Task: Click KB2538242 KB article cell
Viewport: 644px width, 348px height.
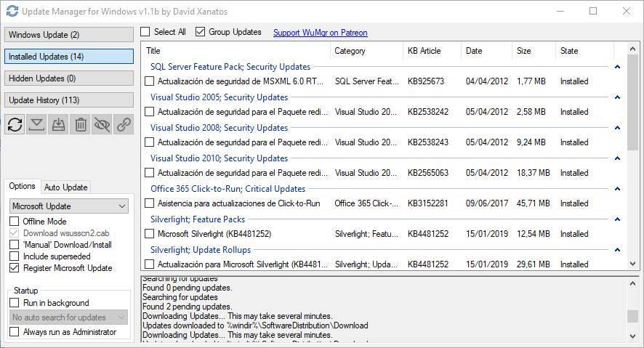Action: coord(428,112)
